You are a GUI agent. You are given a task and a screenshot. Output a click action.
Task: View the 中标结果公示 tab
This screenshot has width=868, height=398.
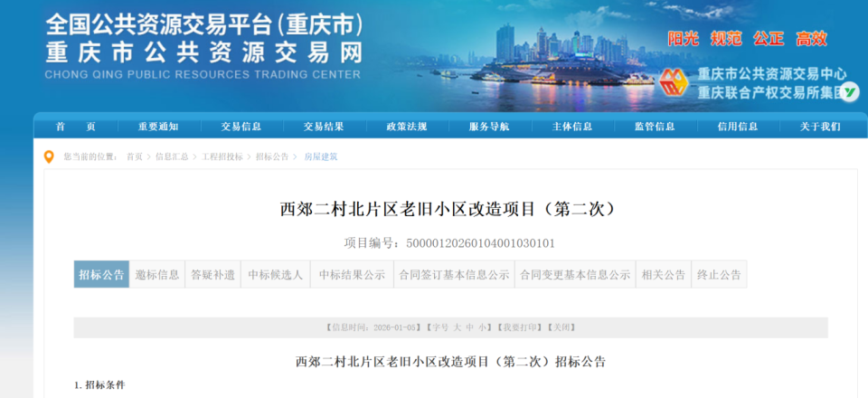pos(352,275)
